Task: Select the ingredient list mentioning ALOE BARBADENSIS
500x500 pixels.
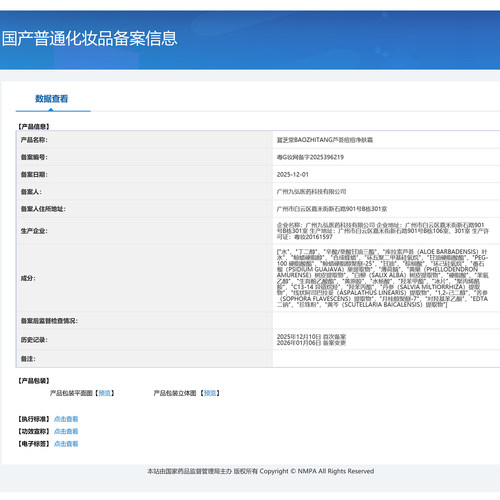Action: tap(382, 278)
